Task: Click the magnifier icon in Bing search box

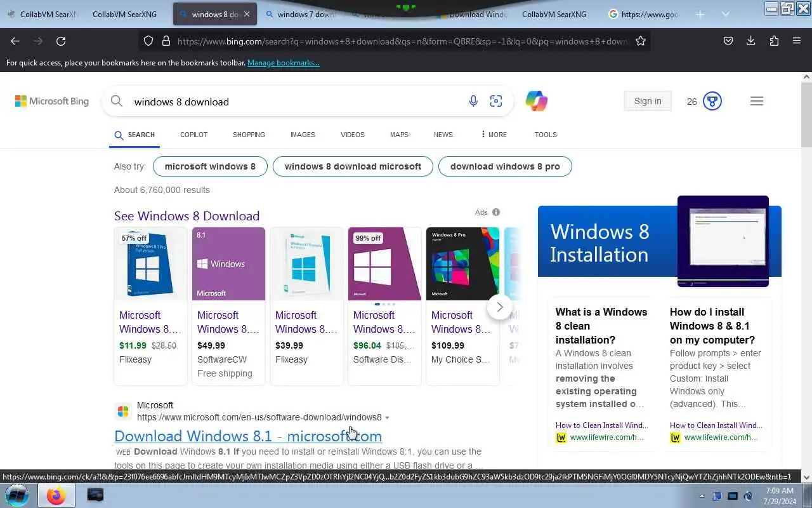Action: pos(117,101)
